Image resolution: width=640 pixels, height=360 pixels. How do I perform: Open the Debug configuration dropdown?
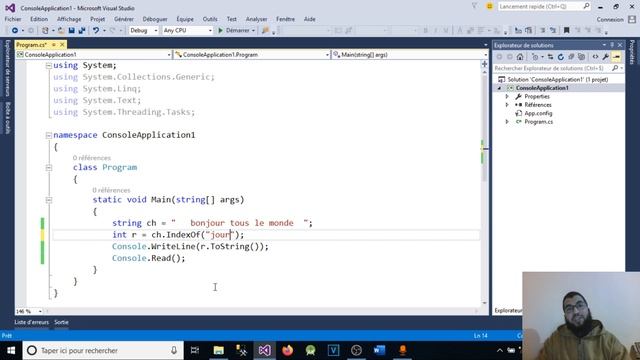coord(144,31)
